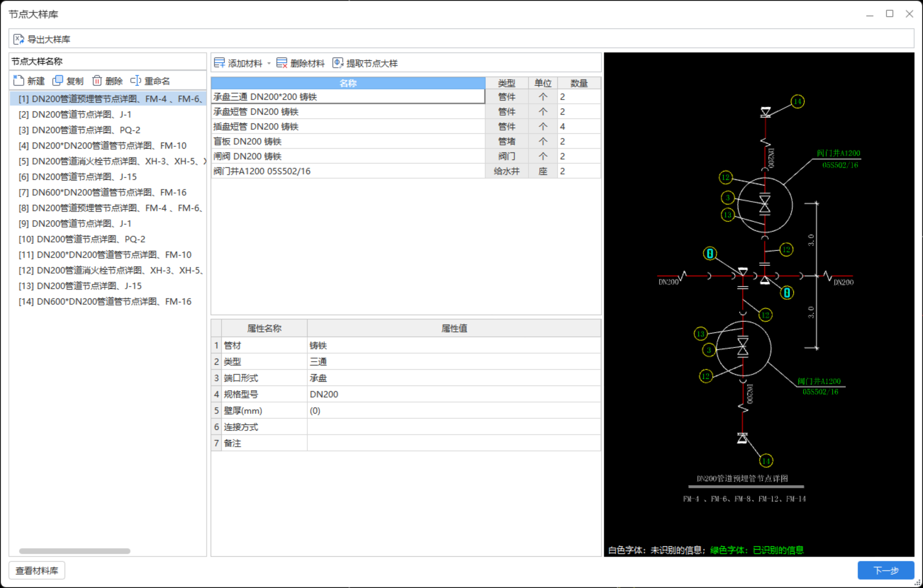Select node [11] DN200*DN200管道管节点详图、FM-10
Image resolution: width=923 pixels, height=588 pixels.
coord(108,255)
